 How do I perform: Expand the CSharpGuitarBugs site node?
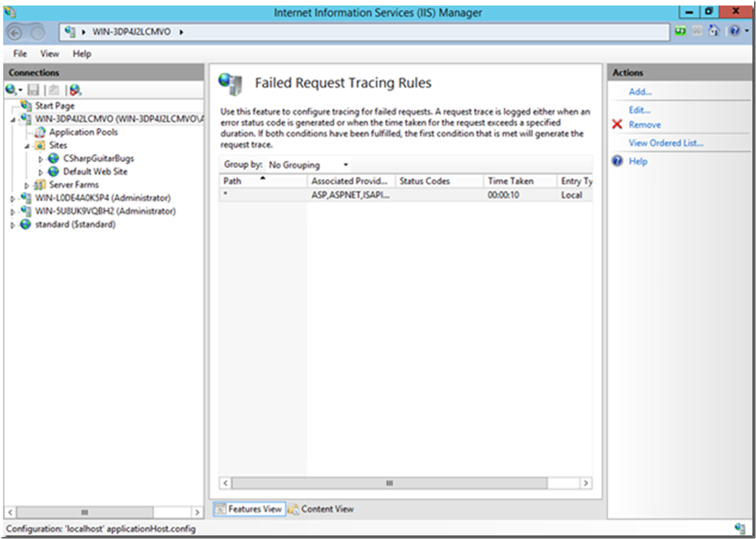[41, 159]
